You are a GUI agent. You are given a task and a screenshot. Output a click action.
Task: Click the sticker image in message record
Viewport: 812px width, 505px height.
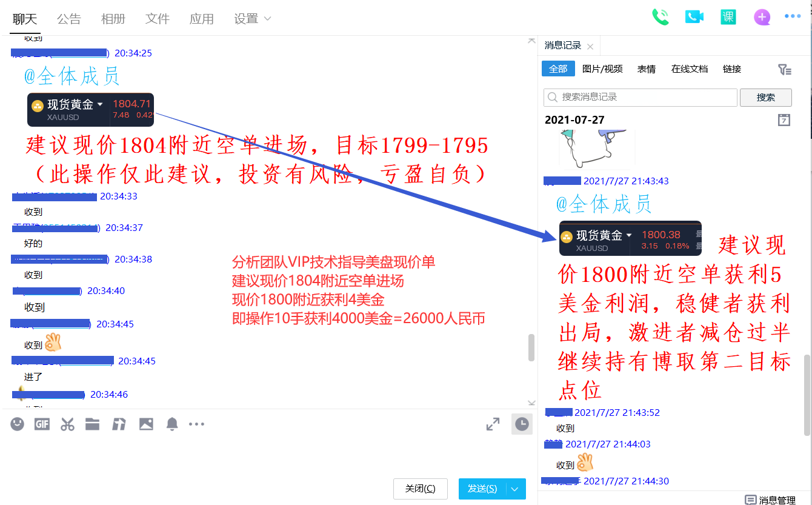point(596,149)
